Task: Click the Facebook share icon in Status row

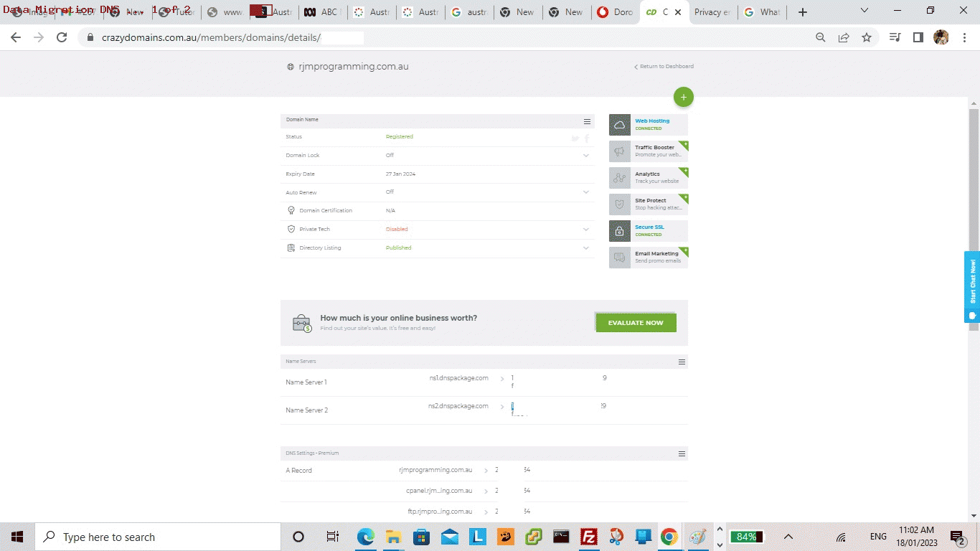Action: pos(587,138)
